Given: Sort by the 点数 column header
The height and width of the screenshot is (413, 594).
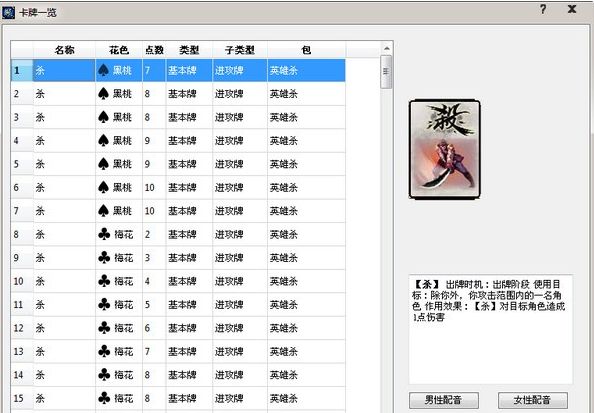Looking at the screenshot, I should pos(154,50).
